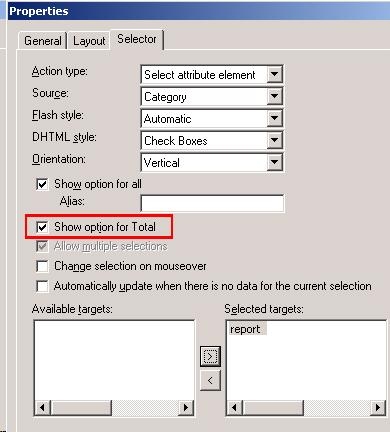Open the Layout tab
This screenshot has width=390, height=432.
coord(89,41)
